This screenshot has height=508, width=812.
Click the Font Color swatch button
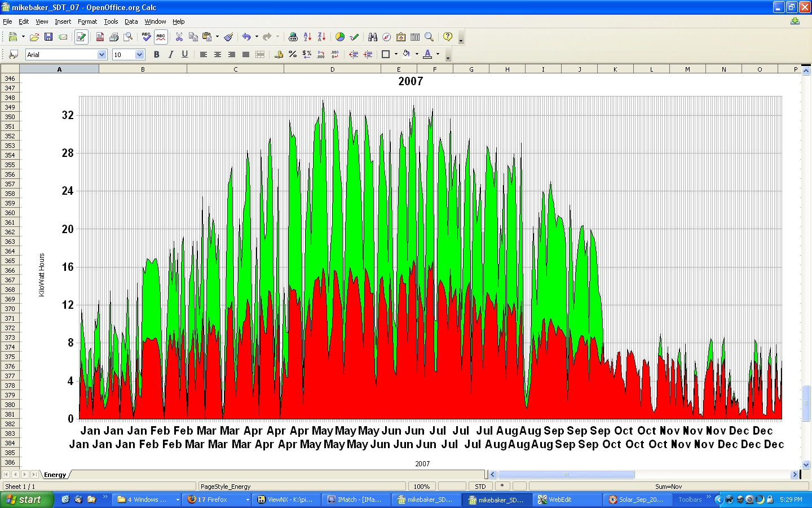coord(427,55)
